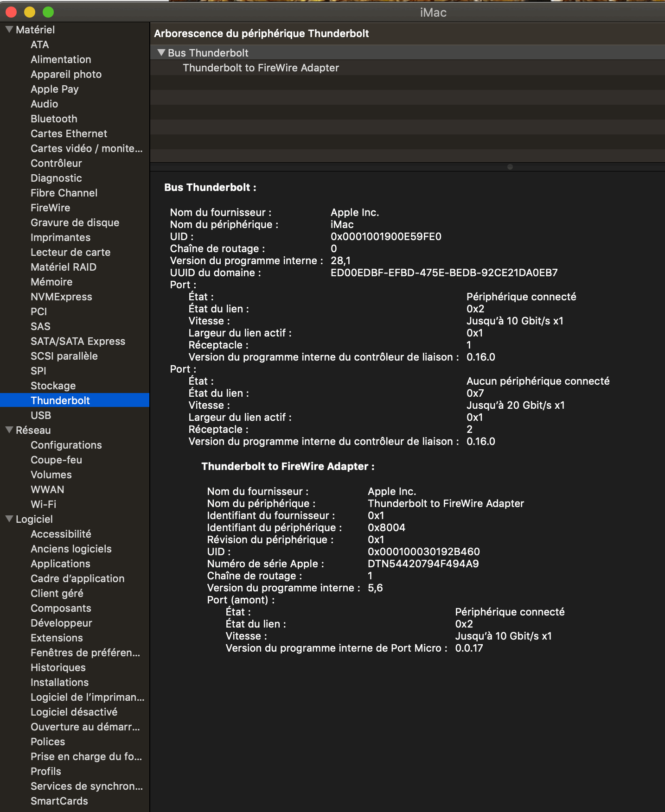Open Fenêtres de préférences entry
Viewport: 665px width, 812px height.
point(85,653)
